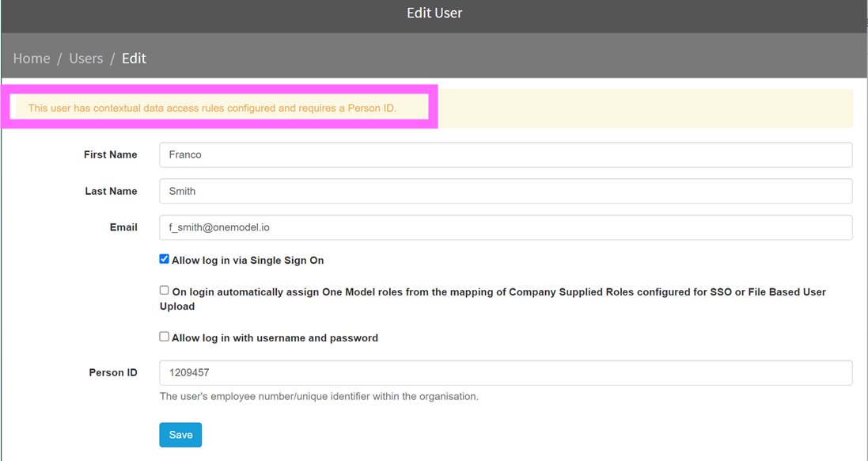This screenshot has width=868, height=461.
Task: Enable automatic One Model roles assignment checkbox
Action: (x=164, y=291)
